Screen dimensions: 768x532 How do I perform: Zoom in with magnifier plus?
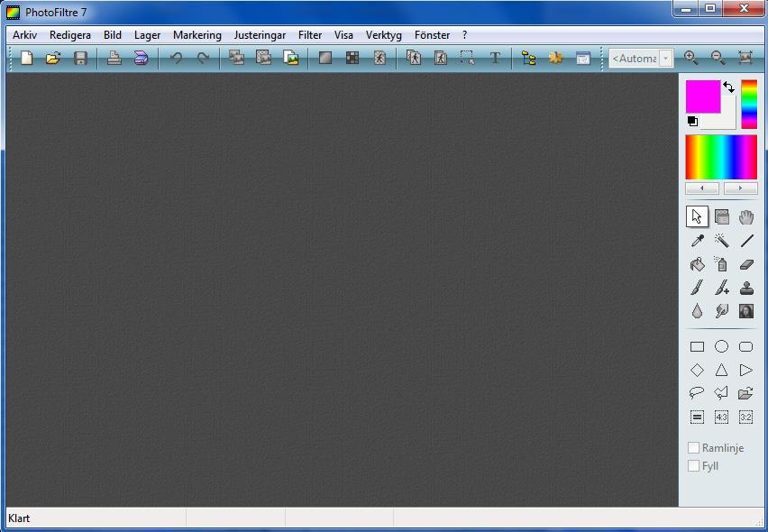[x=691, y=58]
